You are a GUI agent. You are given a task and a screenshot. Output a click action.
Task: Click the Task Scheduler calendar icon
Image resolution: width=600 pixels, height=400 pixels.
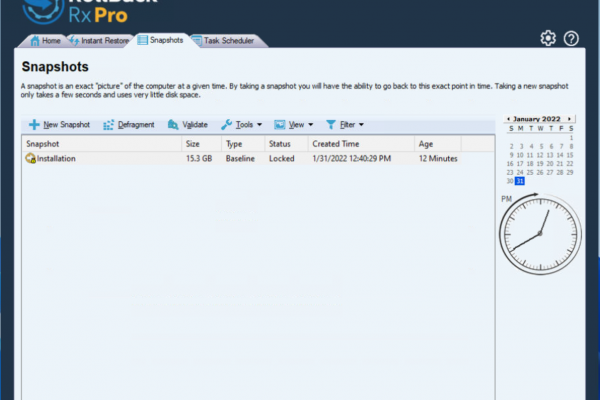click(197, 41)
